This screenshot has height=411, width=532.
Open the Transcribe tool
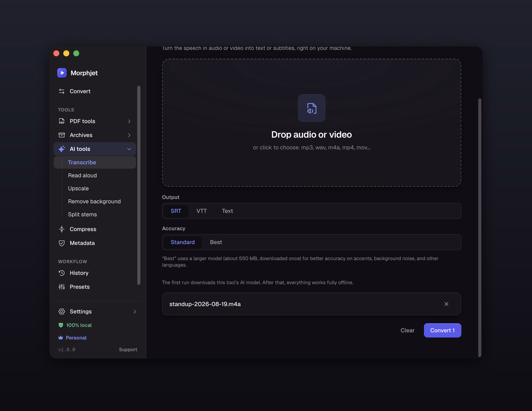[x=95, y=162]
